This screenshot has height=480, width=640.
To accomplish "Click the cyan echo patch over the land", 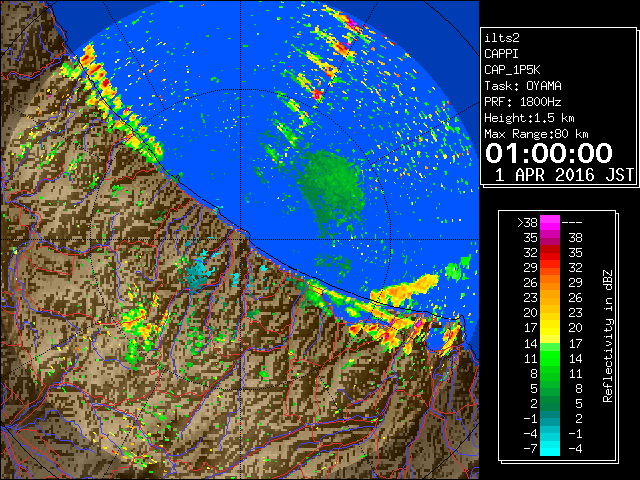I will coord(199,269).
